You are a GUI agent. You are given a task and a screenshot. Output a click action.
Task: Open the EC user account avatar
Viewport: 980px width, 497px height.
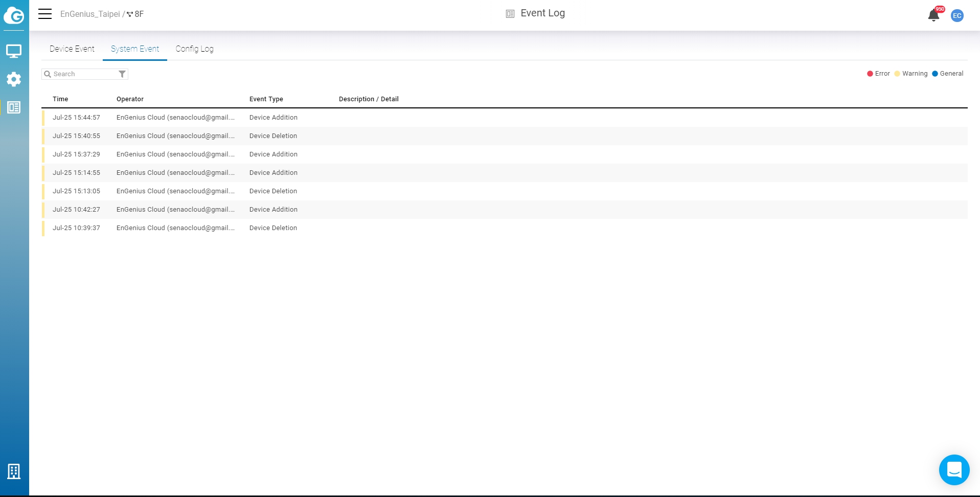(x=957, y=15)
